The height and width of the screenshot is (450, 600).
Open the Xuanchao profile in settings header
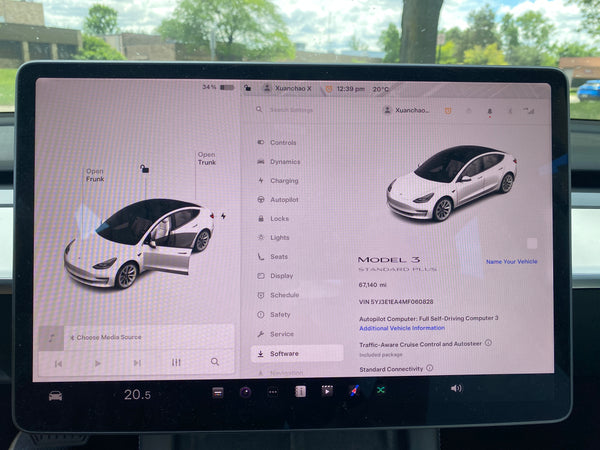click(406, 110)
